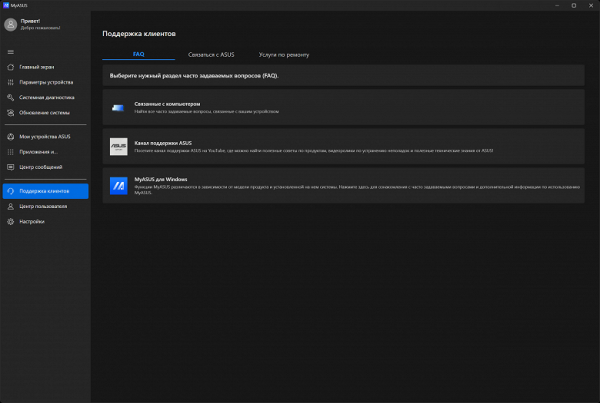Go to Обновление системы in the sidebar
600x403 pixels.
click(x=44, y=112)
